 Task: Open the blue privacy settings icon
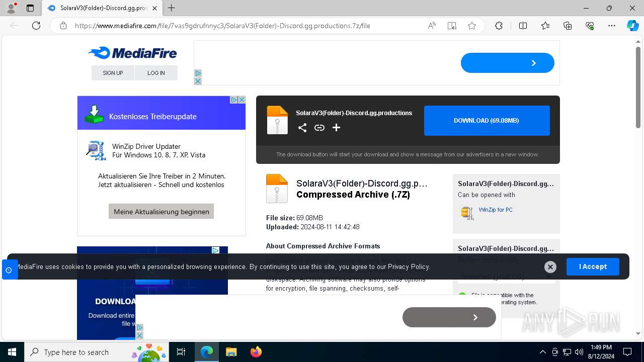click(9, 270)
